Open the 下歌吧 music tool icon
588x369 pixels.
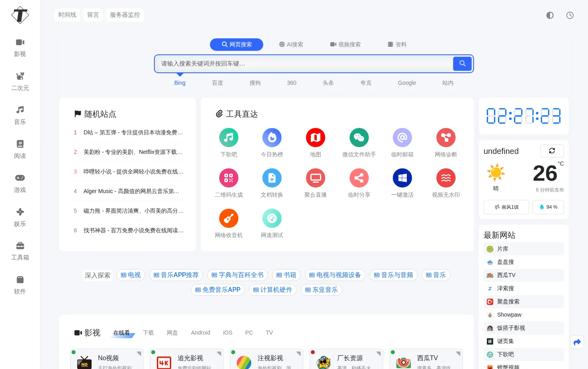[x=229, y=138]
